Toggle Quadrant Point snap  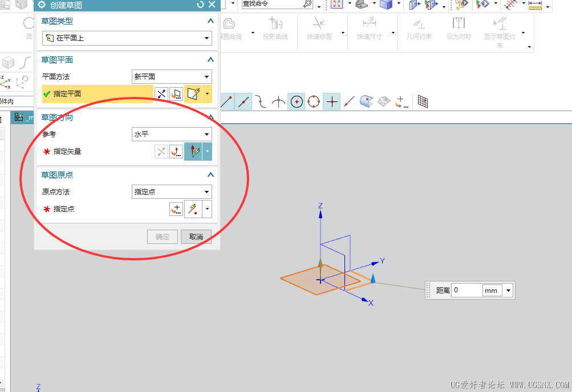pos(314,101)
